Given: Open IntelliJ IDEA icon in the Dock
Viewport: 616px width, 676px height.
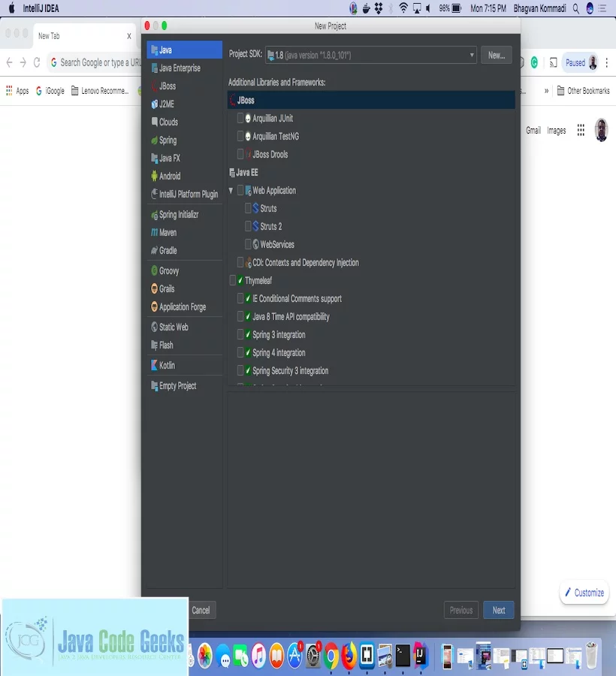Looking at the screenshot, I should point(420,654).
